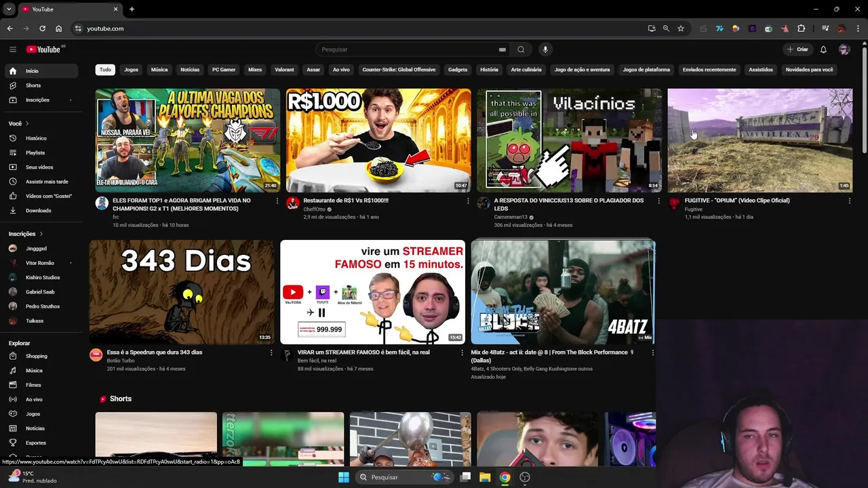The height and width of the screenshot is (488, 868).
Task: Play the 343 Dias video thumbnail
Action: click(182, 292)
